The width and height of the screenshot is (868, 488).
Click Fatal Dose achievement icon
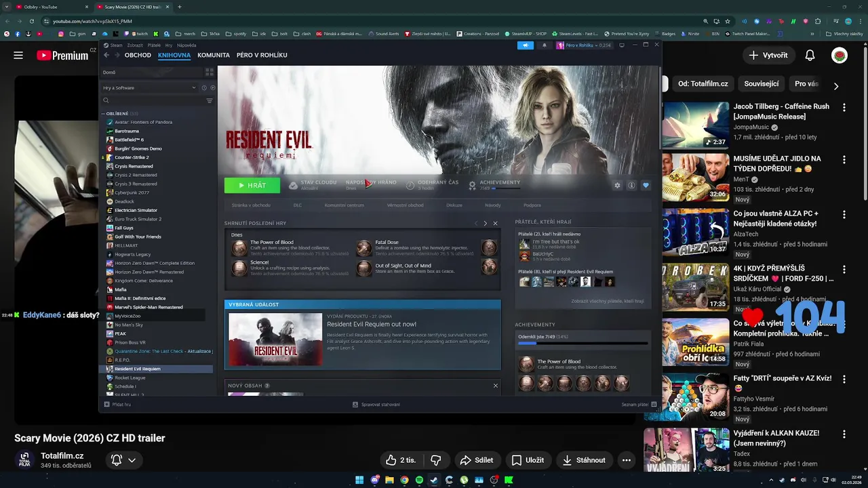coord(364,248)
